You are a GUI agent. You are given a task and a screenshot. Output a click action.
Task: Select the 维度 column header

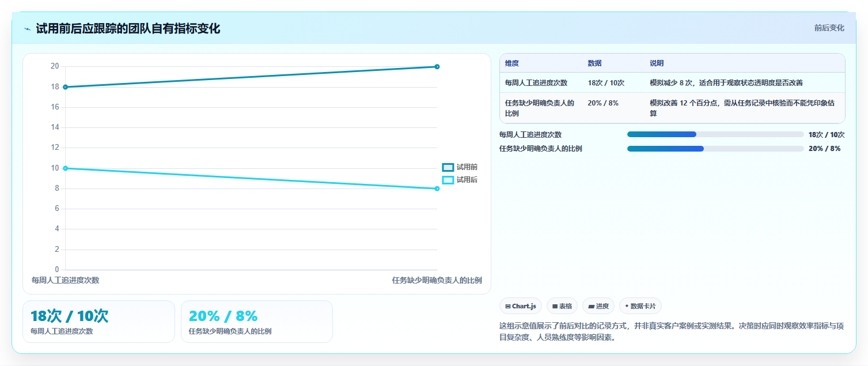tap(512, 63)
